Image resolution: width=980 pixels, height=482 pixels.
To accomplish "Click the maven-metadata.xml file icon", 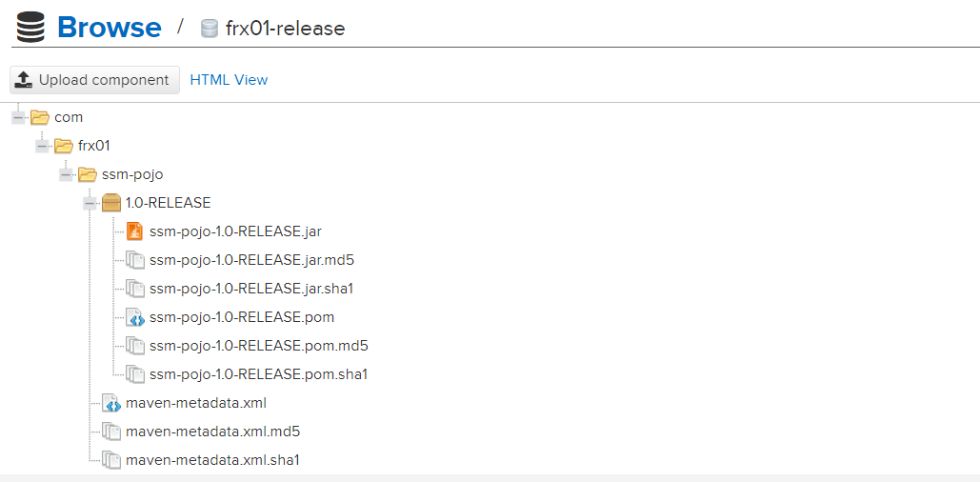I will 111,403.
